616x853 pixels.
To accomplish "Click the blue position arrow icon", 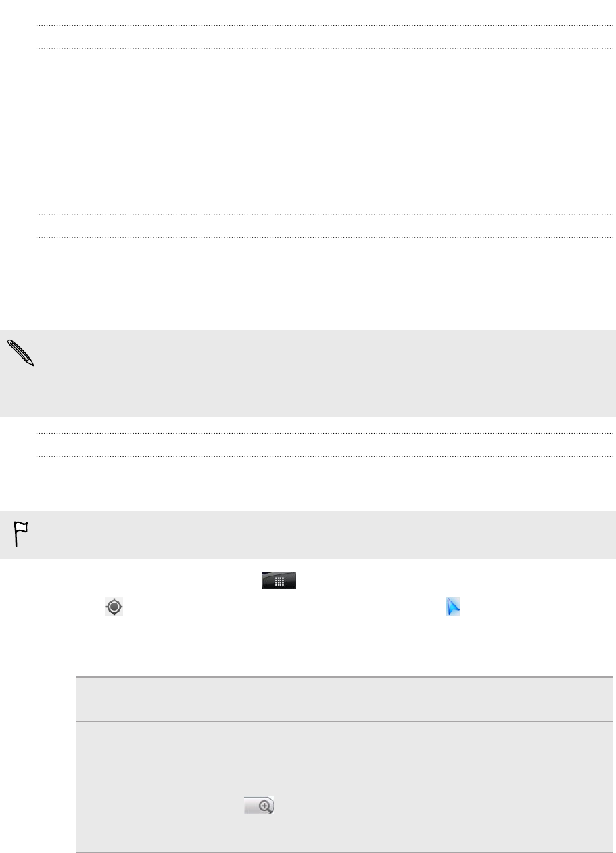I will click(x=452, y=607).
